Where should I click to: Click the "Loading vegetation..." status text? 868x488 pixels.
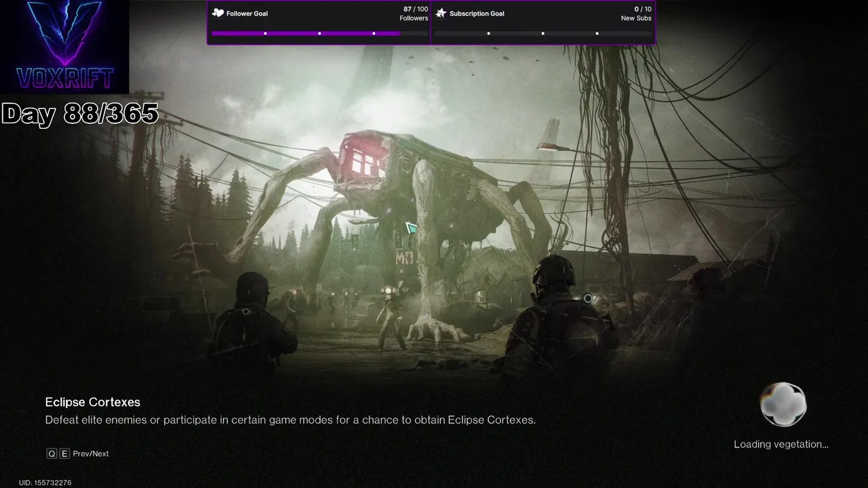[x=781, y=445]
